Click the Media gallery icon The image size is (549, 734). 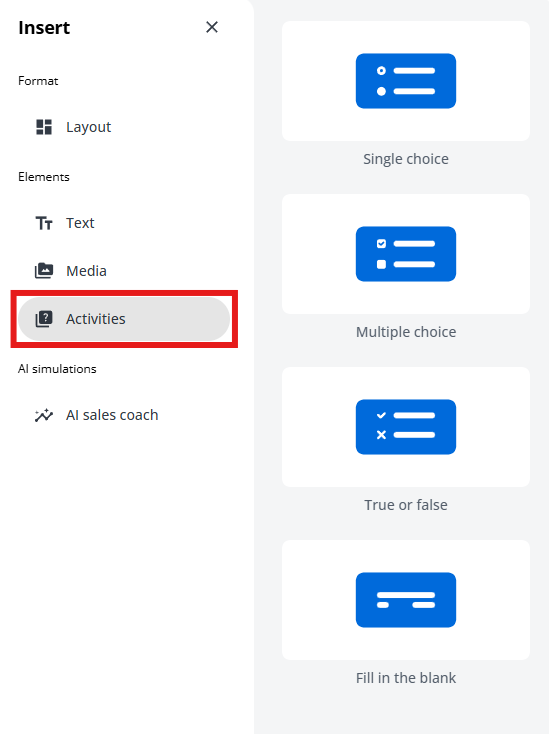click(x=44, y=271)
